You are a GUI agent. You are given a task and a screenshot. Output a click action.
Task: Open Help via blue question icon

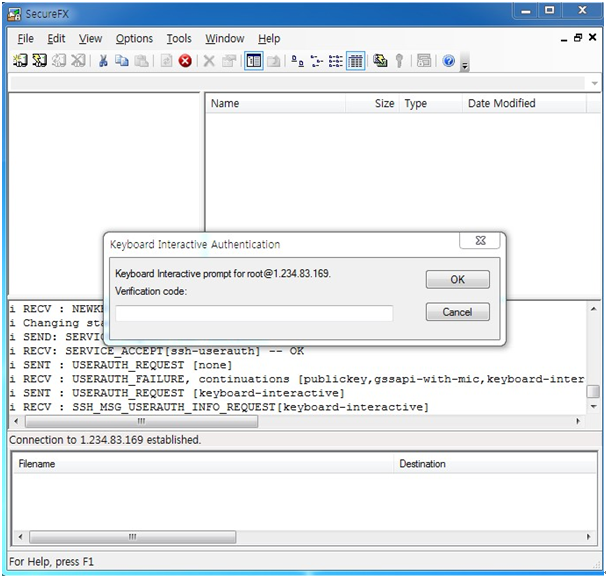point(449,61)
